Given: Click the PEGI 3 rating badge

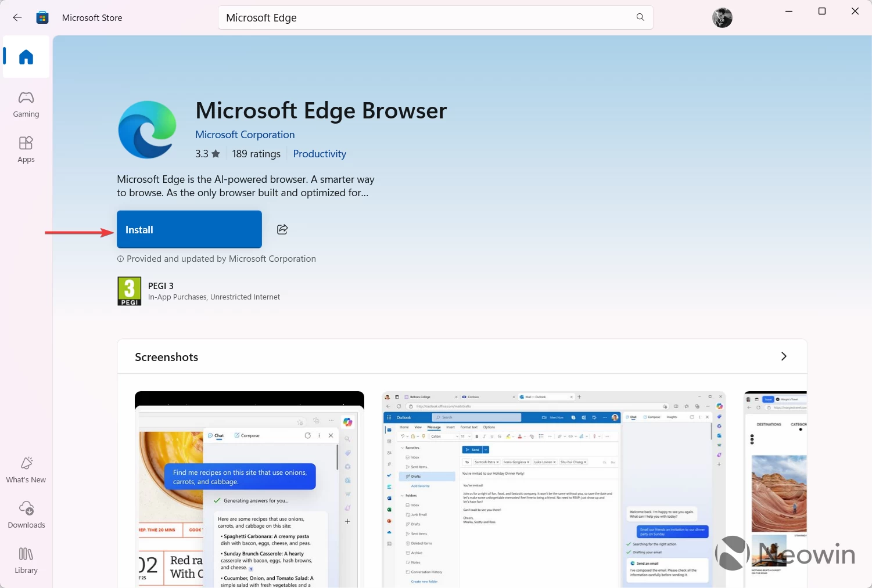Looking at the screenshot, I should [130, 291].
